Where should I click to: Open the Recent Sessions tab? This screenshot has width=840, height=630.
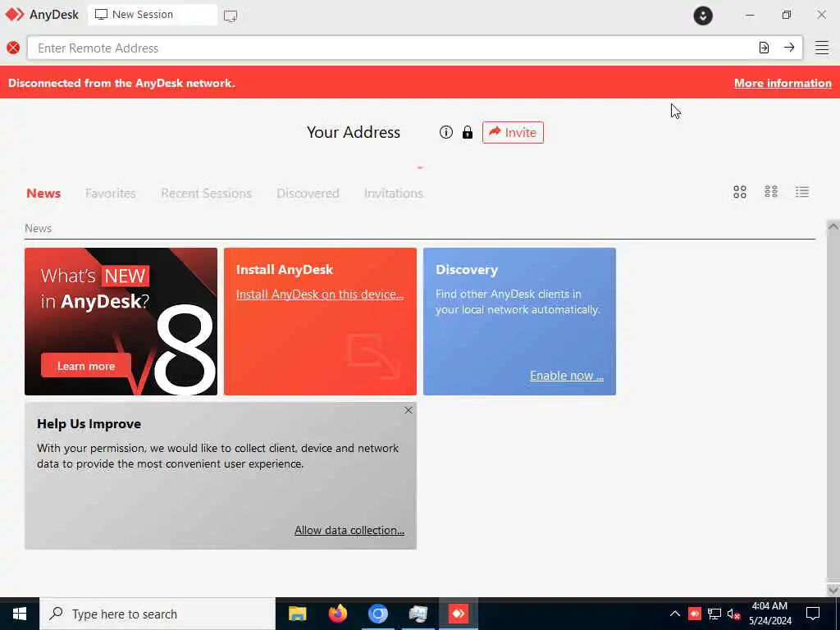tap(206, 194)
